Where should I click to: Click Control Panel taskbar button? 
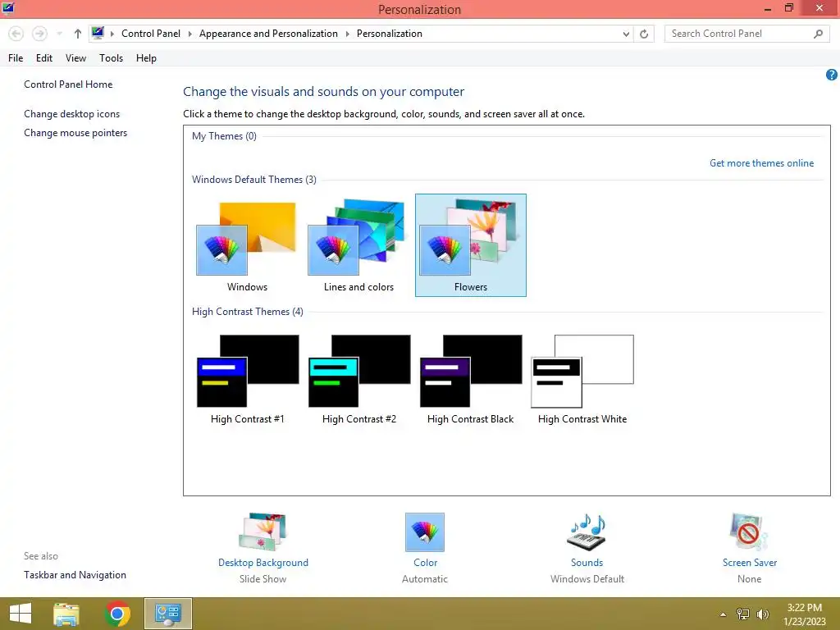point(168,614)
